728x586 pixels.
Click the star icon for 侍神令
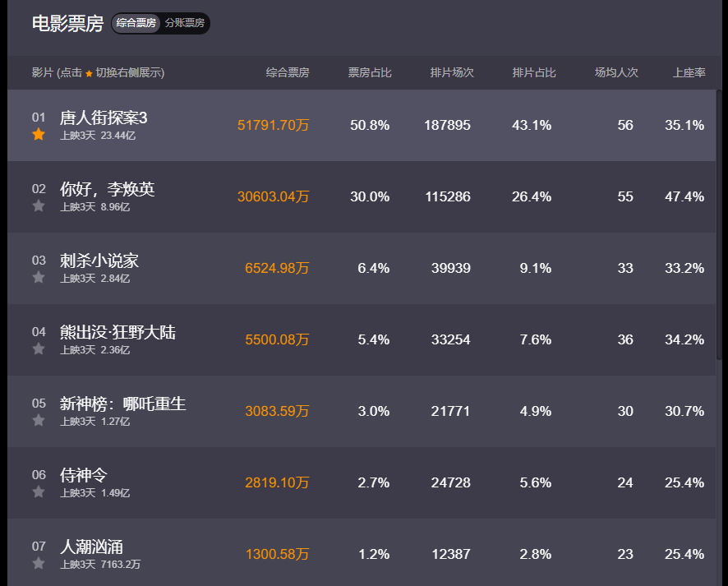[x=39, y=492]
